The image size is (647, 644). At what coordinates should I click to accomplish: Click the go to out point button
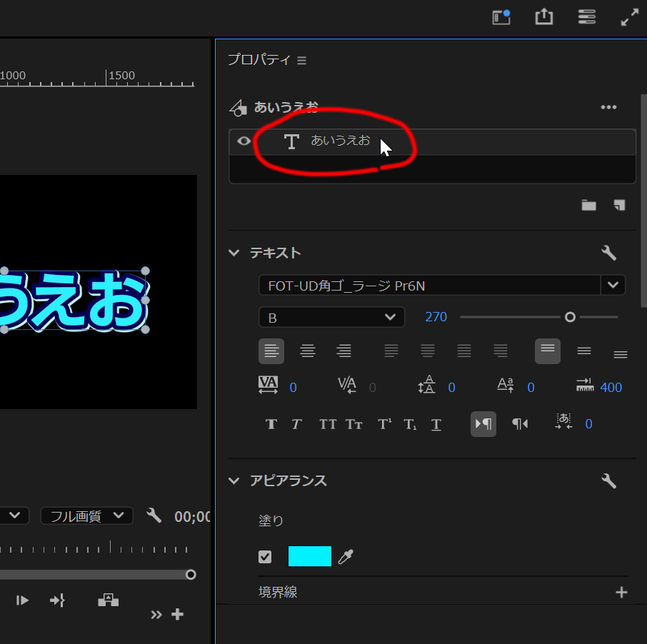tap(57, 600)
